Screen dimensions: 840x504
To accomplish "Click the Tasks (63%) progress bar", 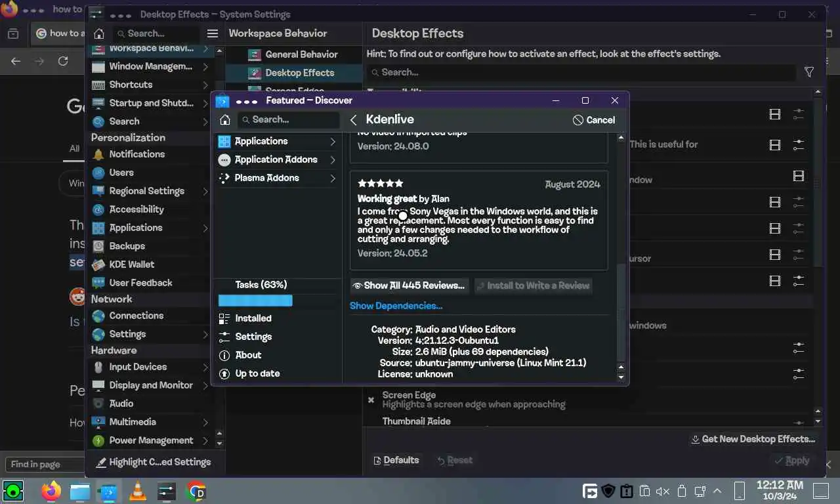I will [255, 301].
